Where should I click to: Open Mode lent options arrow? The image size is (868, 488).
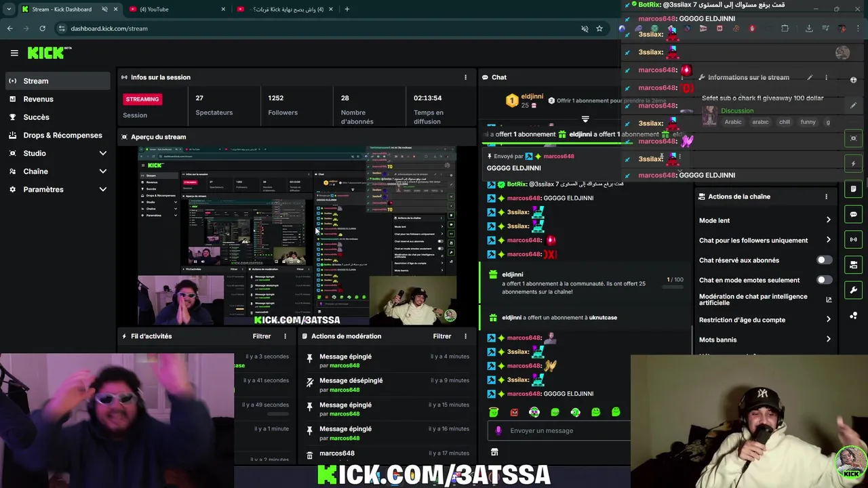[x=828, y=220]
